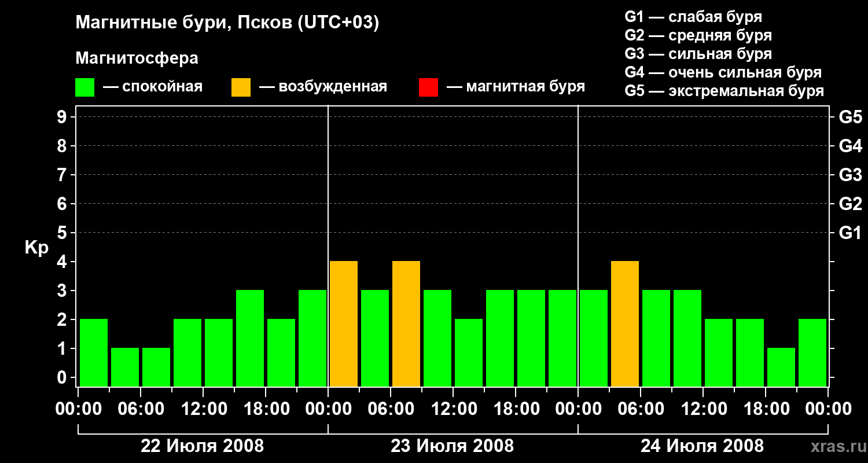Click the '12:00' time label under 24 July
The image size is (868, 463).
703,409
